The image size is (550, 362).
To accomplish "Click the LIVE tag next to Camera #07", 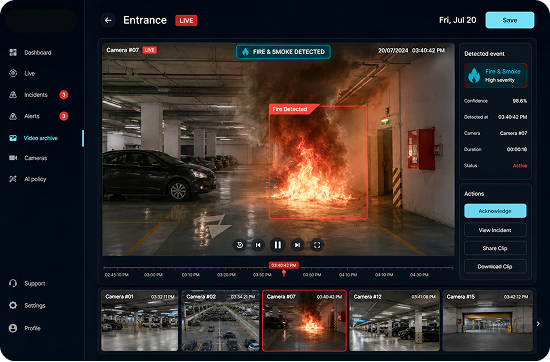I will click(150, 50).
